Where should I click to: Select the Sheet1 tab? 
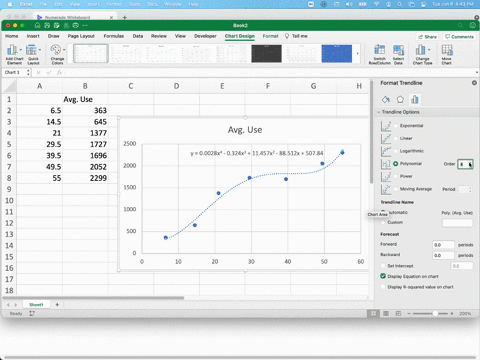(36, 304)
